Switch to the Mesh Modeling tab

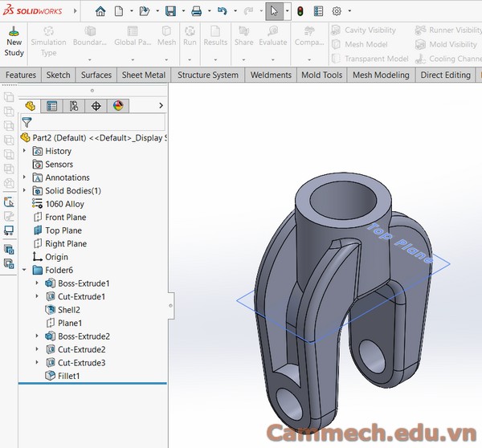click(381, 75)
